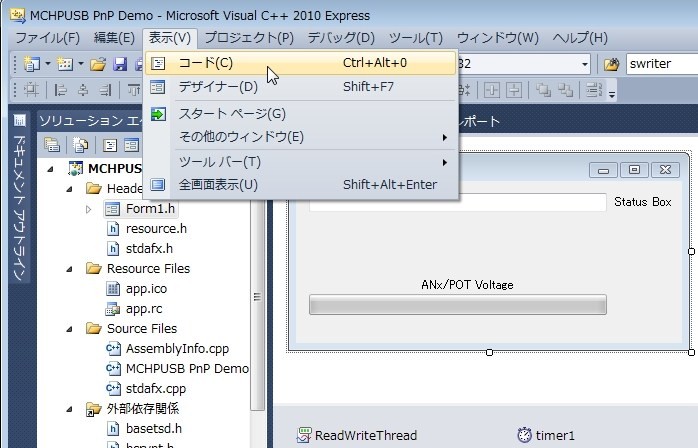The image size is (698, 448).
Task: Click the Center Vertically layout icon
Action: (514, 90)
